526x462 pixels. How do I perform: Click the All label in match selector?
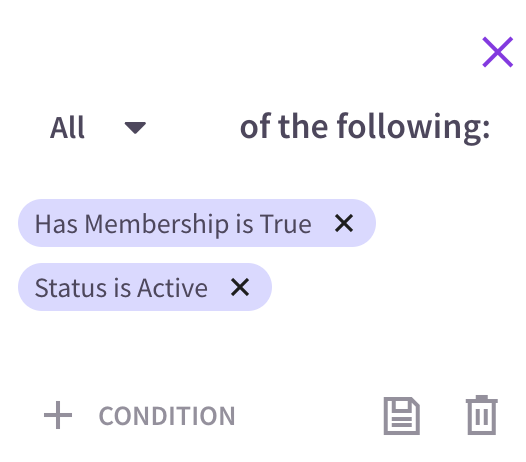coord(67,127)
